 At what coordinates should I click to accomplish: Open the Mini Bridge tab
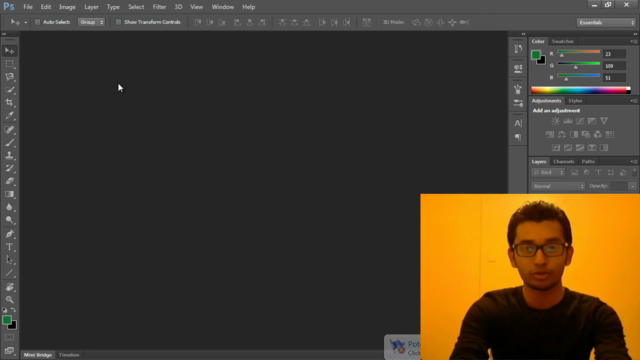point(38,355)
